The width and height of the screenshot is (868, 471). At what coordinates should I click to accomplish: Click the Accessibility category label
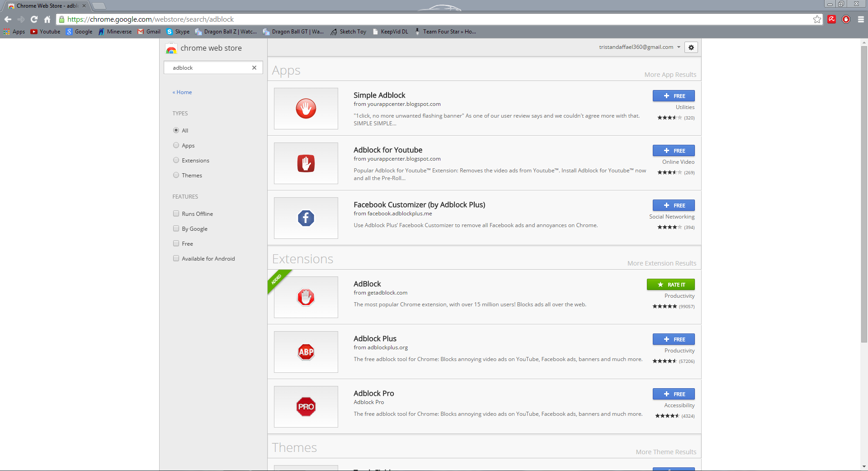coord(679,405)
